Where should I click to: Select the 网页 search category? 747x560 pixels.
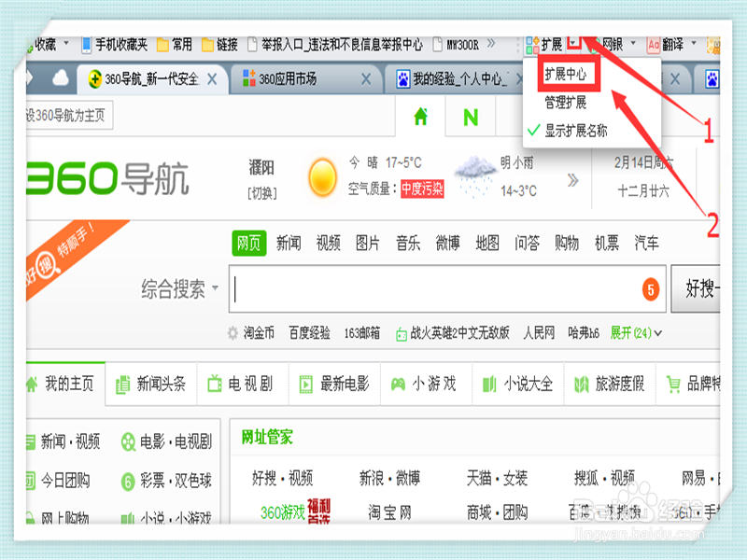point(249,244)
